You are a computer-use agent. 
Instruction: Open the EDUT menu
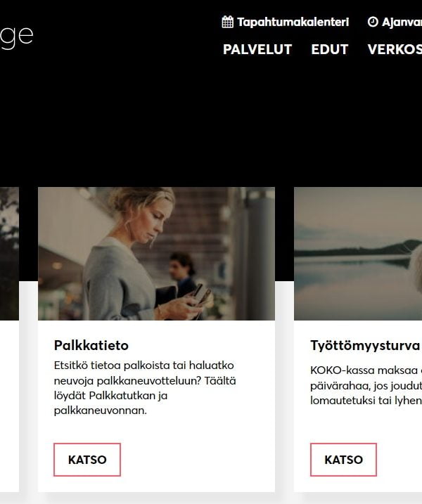330,49
